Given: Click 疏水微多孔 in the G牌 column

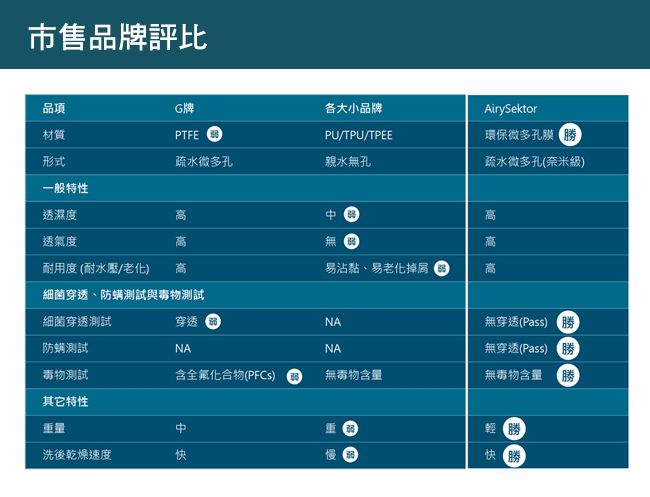Looking at the screenshot, I should click(x=204, y=161).
